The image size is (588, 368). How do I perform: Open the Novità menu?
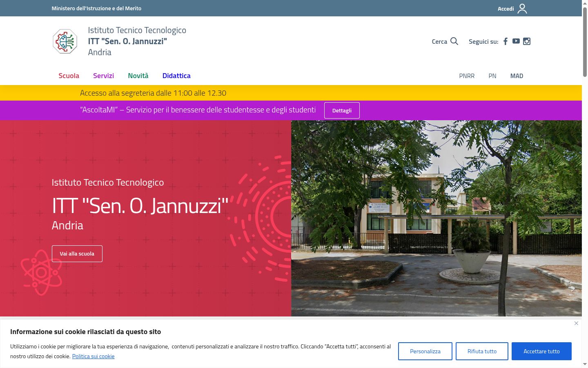tap(138, 76)
